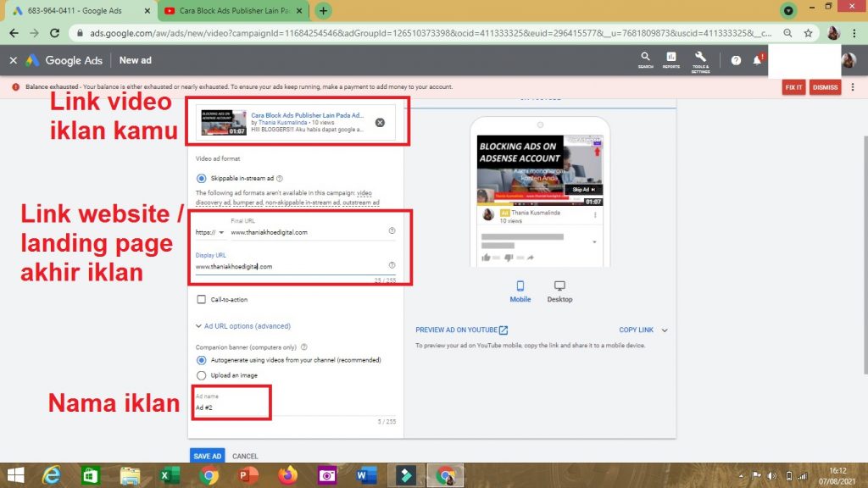
Task: Open the Search icon in Google Ads header
Action: (646, 58)
